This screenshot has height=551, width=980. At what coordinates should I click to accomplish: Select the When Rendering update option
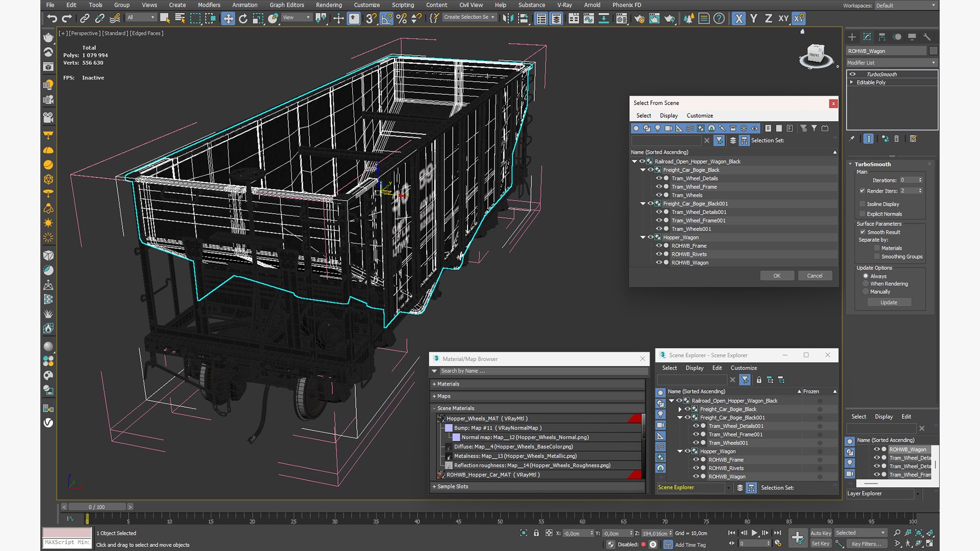click(x=866, y=284)
